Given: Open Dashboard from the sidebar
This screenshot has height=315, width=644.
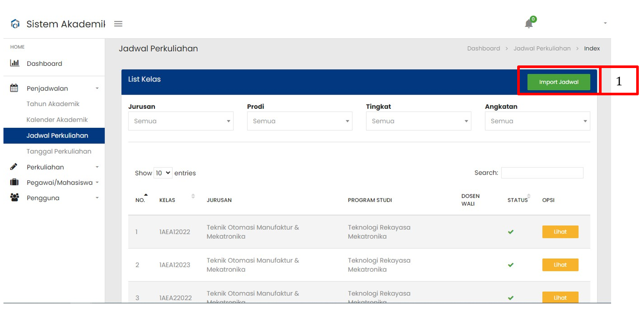Looking at the screenshot, I should (x=44, y=63).
